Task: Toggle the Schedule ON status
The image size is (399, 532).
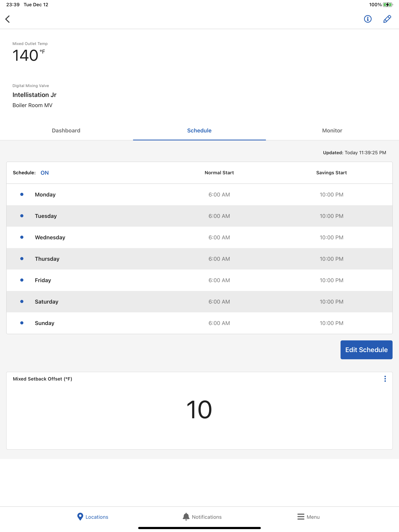Action: (x=45, y=173)
